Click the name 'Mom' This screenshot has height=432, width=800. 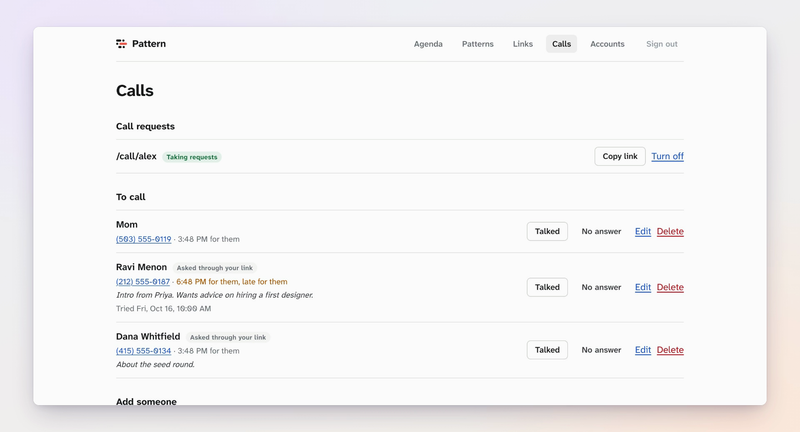(x=127, y=224)
